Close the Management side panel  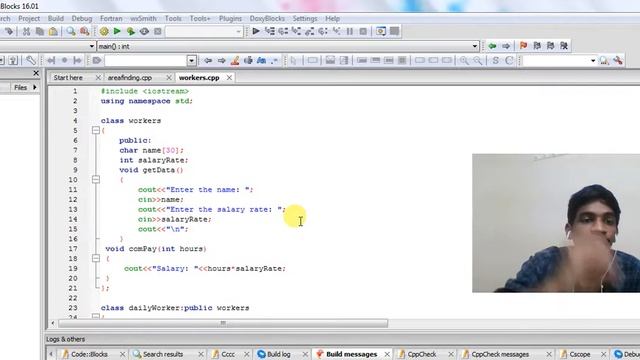click(x=36, y=73)
